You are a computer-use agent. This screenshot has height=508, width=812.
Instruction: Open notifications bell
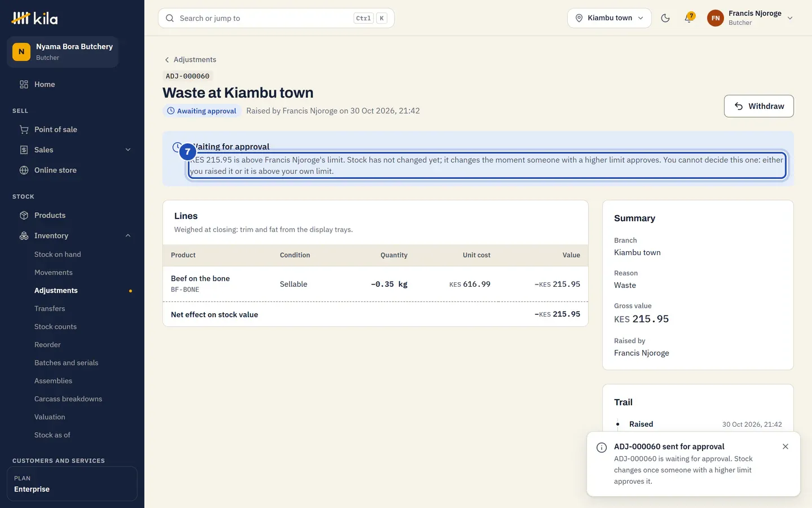pos(689,18)
